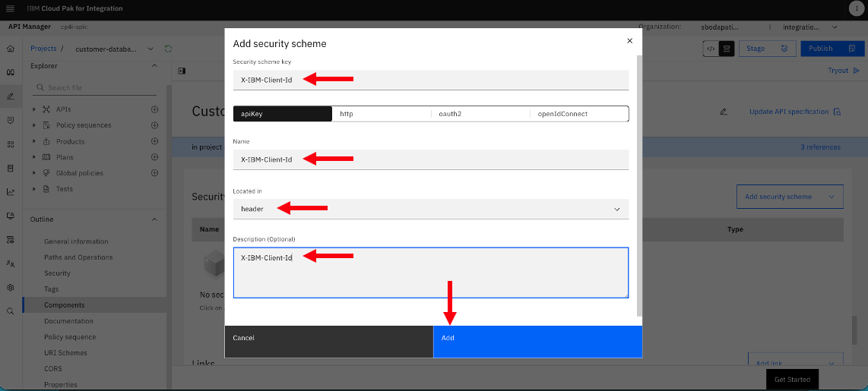This screenshot has height=391, width=868.
Task: Click the Search file box
Action: point(95,87)
